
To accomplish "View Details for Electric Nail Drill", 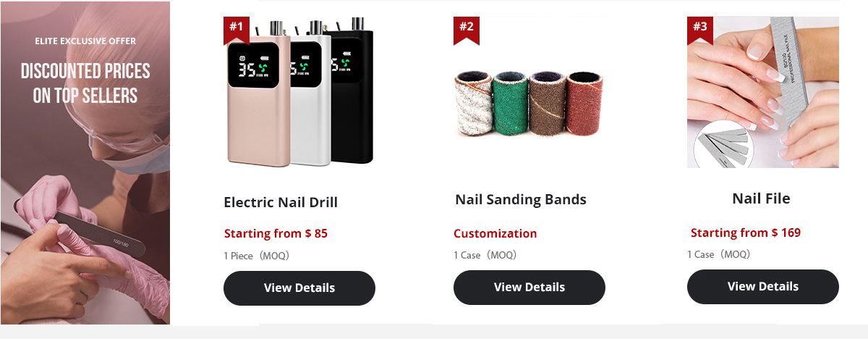I will (299, 288).
